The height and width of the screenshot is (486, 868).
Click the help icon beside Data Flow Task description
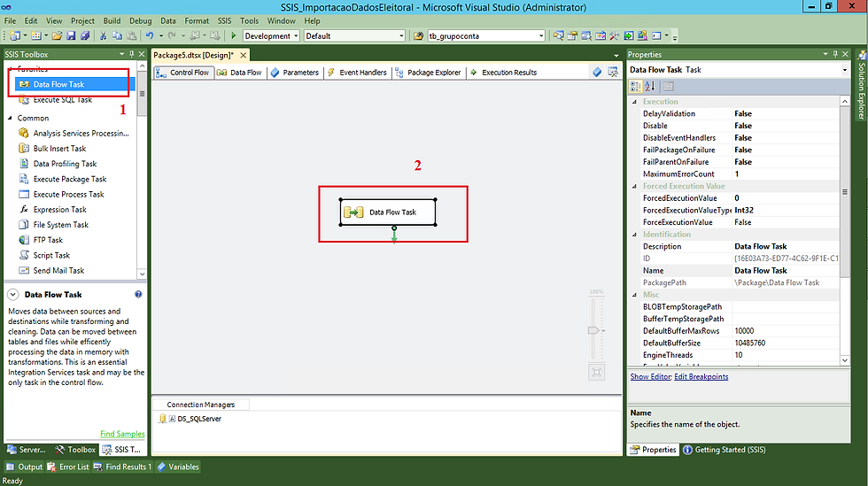click(138, 295)
